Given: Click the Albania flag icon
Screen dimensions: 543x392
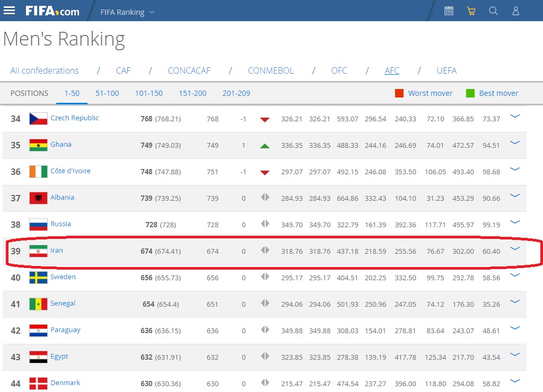Looking at the screenshot, I should click(38, 198).
